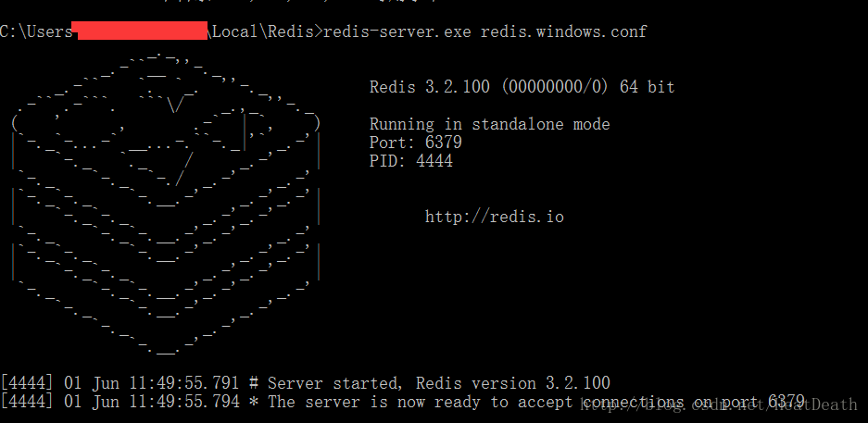Click the timestamp '01 Jun 11:49:55.794'
Image resolution: width=868 pixels, height=423 pixels.
(152, 402)
